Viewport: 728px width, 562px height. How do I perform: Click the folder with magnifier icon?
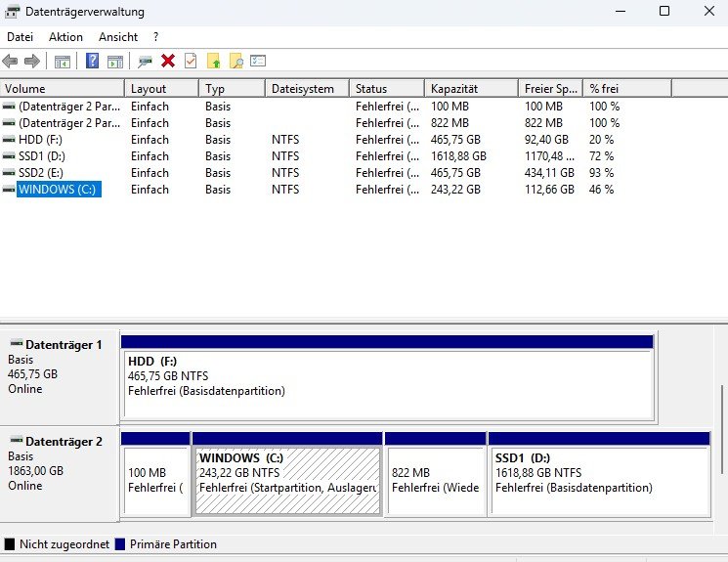236,61
